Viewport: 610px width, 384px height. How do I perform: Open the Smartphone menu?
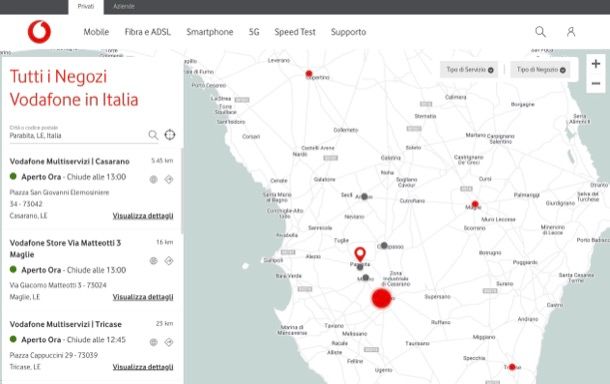pyautogui.click(x=210, y=32)
